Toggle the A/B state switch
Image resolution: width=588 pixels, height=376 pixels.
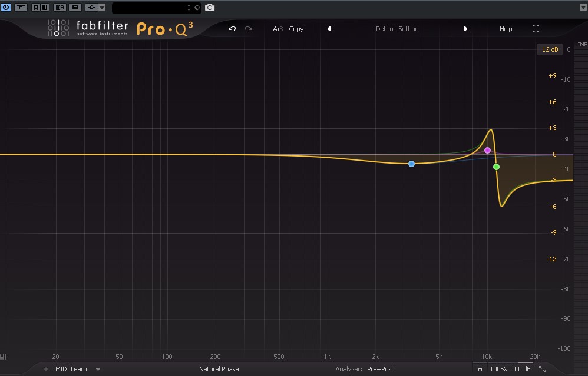coord(278,29)
